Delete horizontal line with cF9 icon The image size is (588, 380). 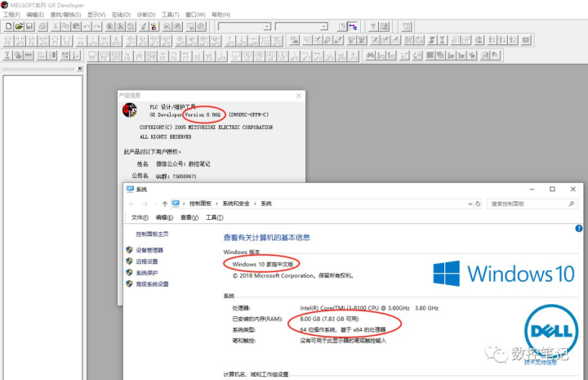click(105, 41)
